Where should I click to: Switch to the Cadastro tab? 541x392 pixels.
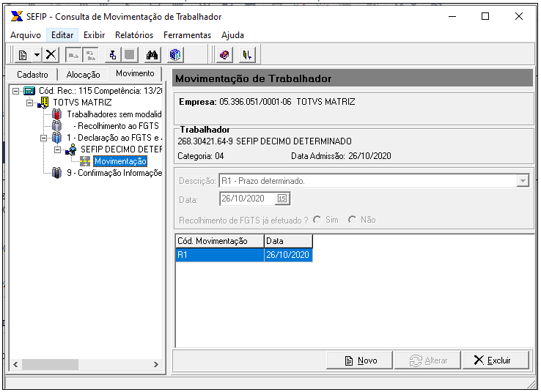[x=32, y=75]
